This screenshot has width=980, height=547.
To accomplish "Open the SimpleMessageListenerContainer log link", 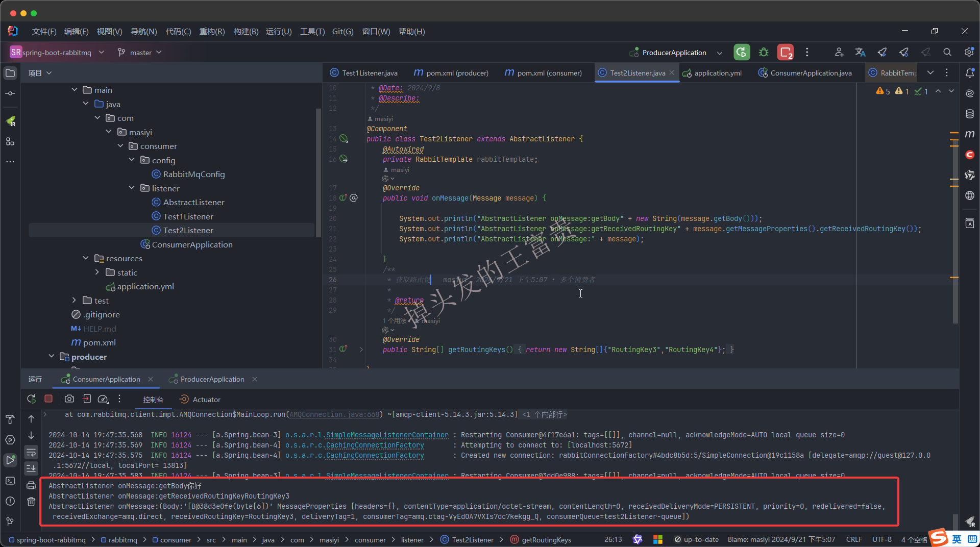I will tap(387, 435).
